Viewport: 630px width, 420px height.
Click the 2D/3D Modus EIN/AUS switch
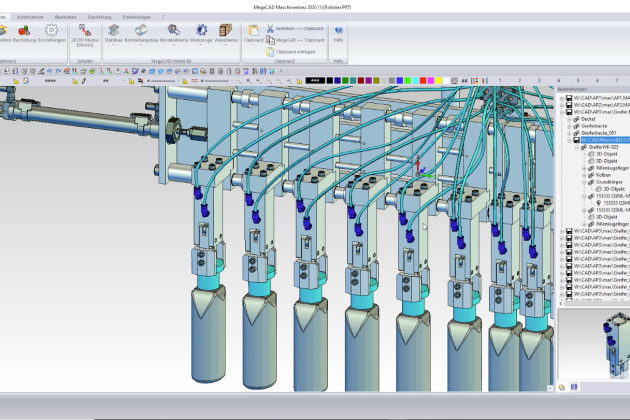pyautogui.click(x=85, y=32)
